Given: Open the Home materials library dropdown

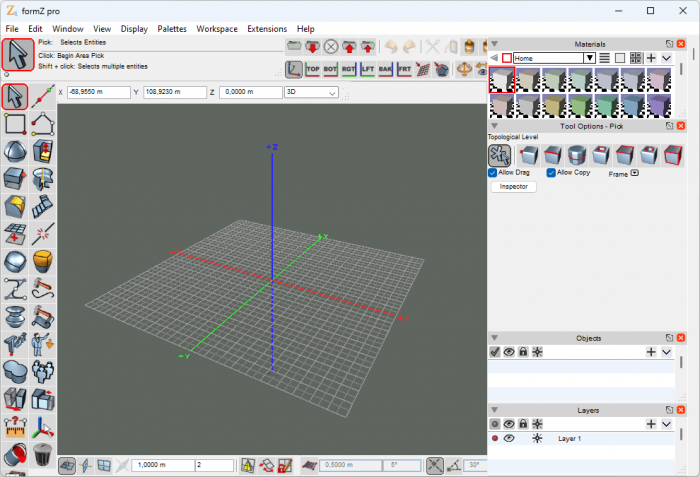Looking at the screenshot, I should 590,58.
